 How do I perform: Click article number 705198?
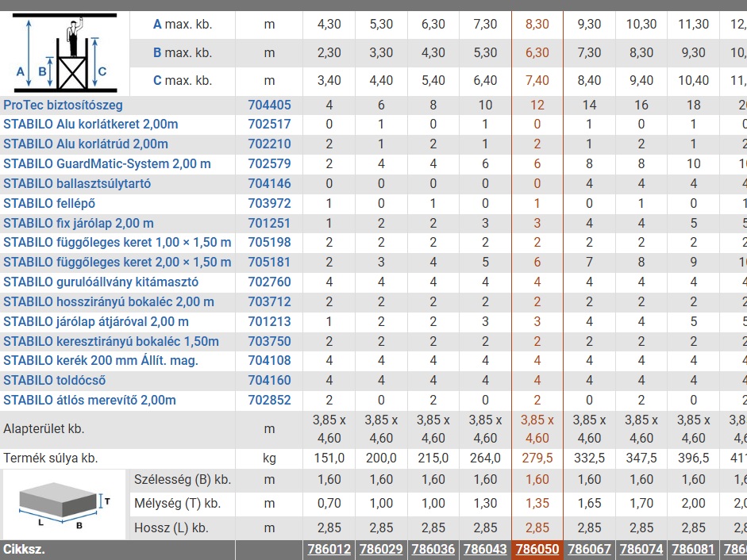click(x=269, y=243)
